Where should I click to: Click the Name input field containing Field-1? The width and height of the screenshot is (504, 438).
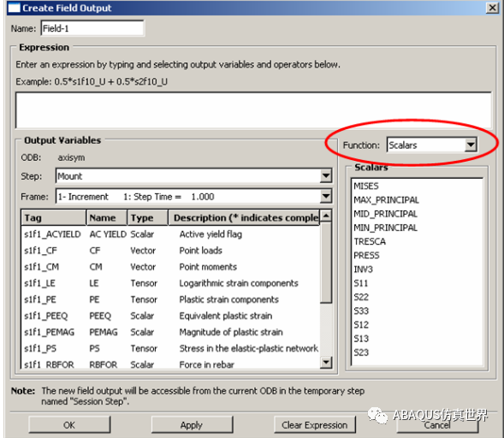pyautogui.click(x=92, y=28)
